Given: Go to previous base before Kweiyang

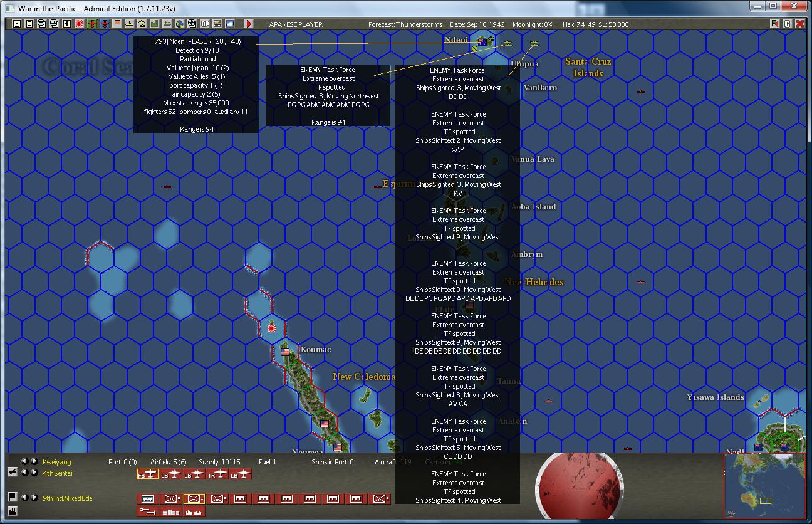Looking at the screenshot, I should pyautogui.click(x=25, y=461).
